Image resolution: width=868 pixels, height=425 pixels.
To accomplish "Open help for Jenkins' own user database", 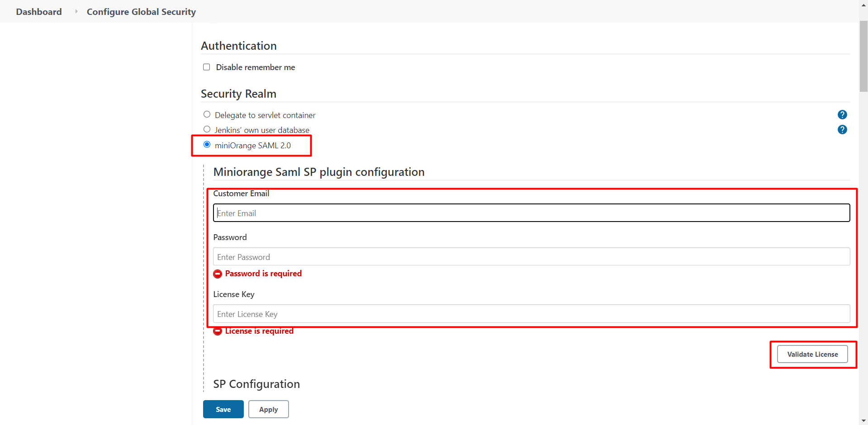I will coord(842,130).
